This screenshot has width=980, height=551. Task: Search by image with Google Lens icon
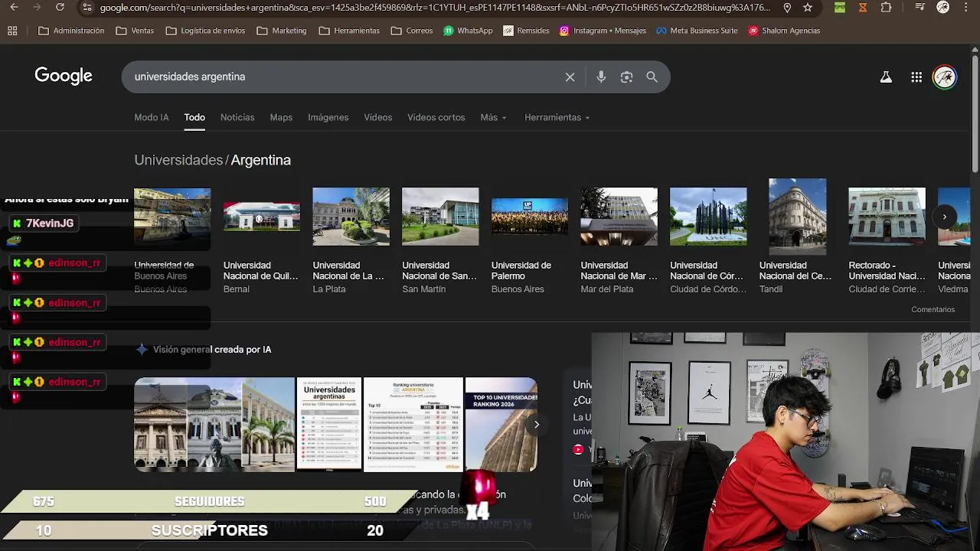(626, 77)
